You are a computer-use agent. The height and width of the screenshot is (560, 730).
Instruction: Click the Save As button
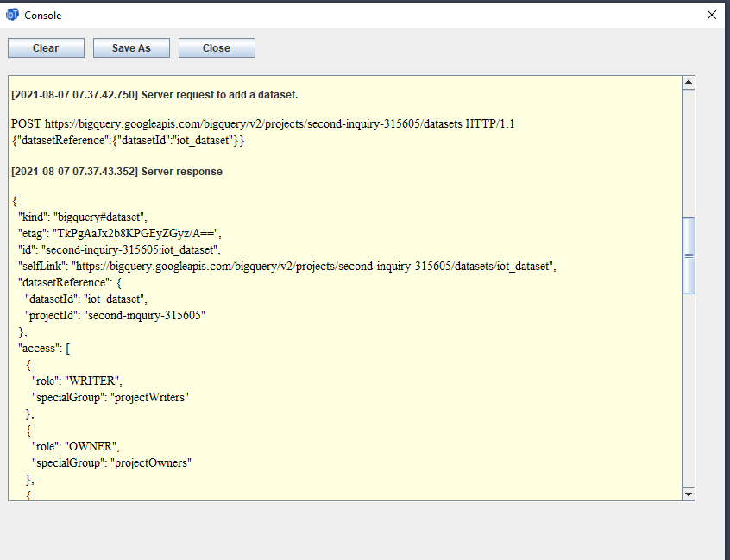(131, 48)
